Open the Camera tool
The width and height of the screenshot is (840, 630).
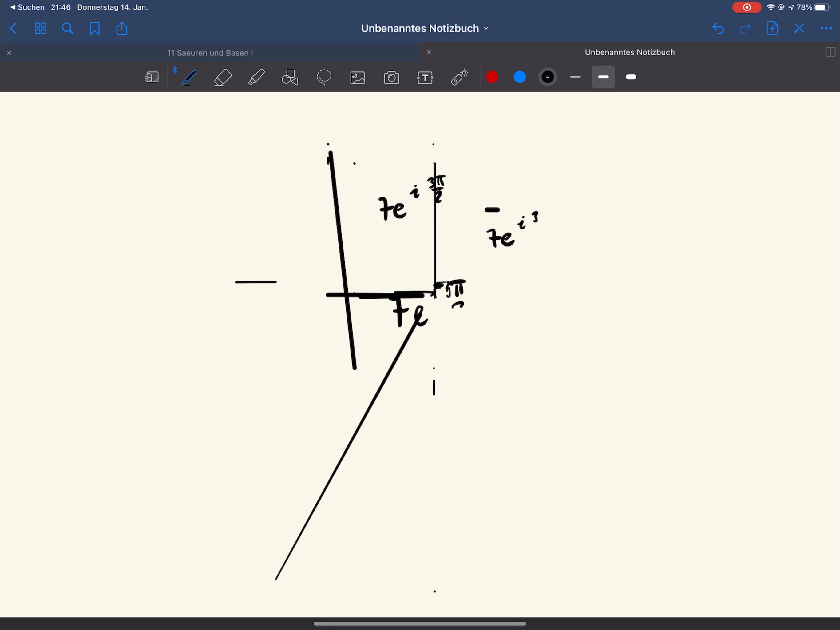[391, 78]
